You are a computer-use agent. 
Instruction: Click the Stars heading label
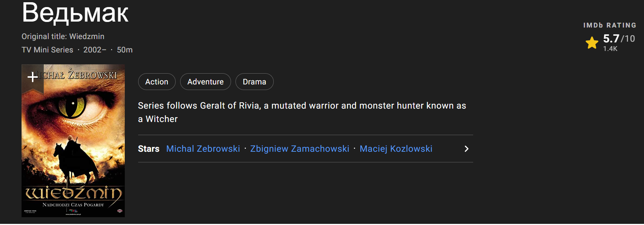[x=149, y=149]
